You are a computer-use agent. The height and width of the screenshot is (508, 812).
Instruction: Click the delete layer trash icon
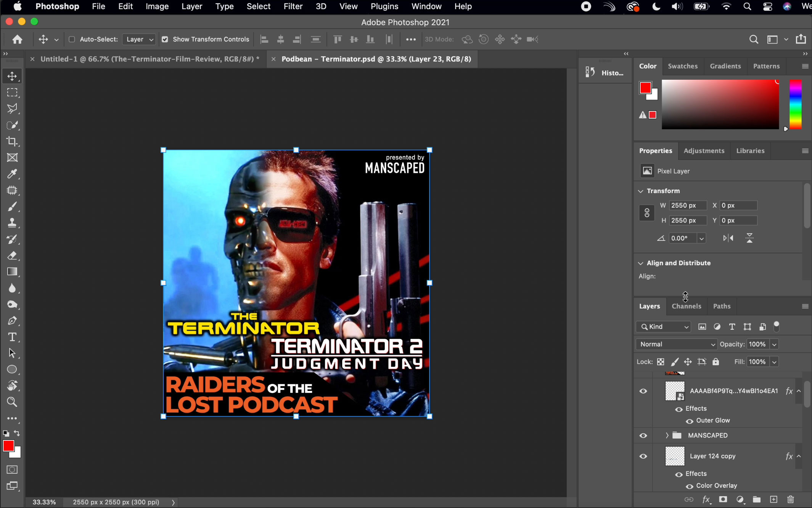791,499
